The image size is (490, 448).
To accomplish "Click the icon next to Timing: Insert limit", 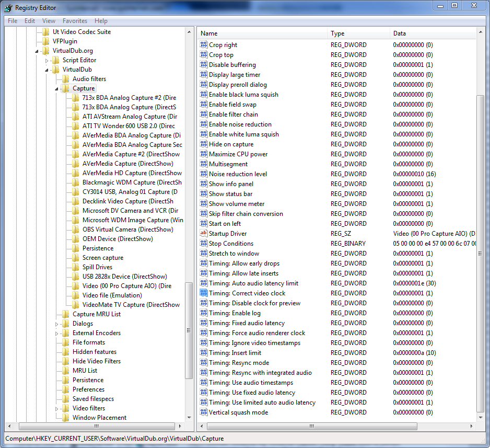I will 203,353.
